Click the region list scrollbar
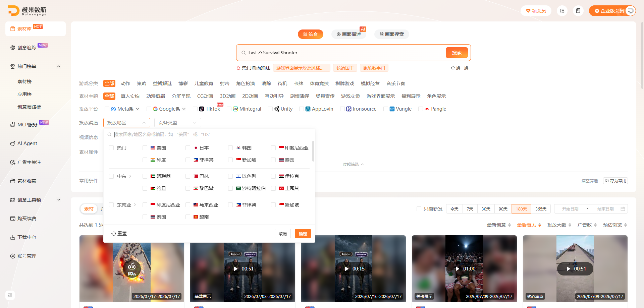 click(313, 151)
